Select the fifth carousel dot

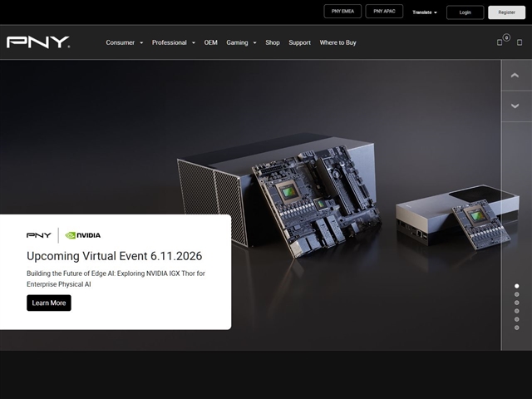(516, 319)
